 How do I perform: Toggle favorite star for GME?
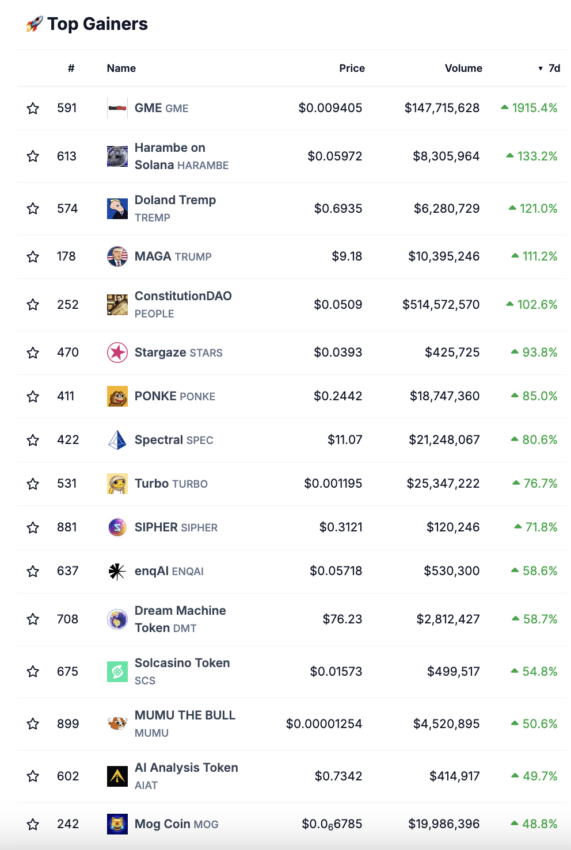[x=33, y=108]
